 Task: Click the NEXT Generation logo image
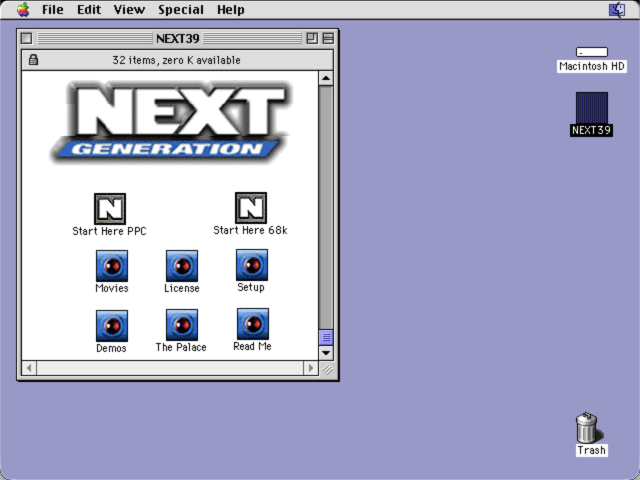[x=171, y=122]
